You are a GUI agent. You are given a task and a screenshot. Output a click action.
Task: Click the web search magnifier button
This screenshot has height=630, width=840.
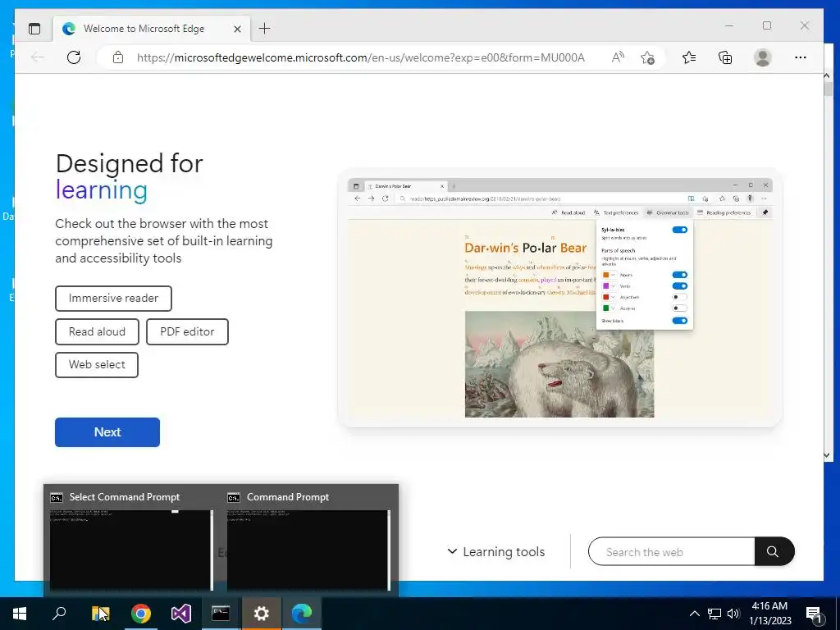pyautogui.click(x=773, y=552)
